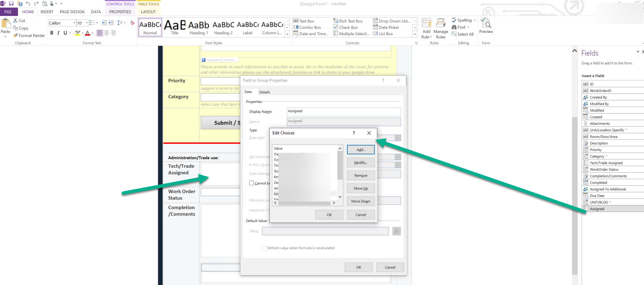This screenshot has width=644, height=285.
Task: Click Move Down in Edit Choices dialog
Action: [x=361, y=201]
